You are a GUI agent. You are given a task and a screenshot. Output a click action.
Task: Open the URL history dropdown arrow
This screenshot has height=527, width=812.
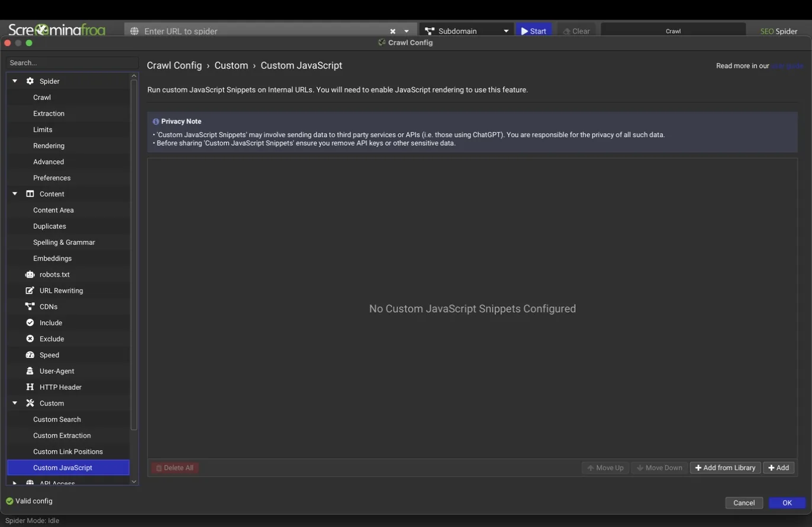pos(407,31)
